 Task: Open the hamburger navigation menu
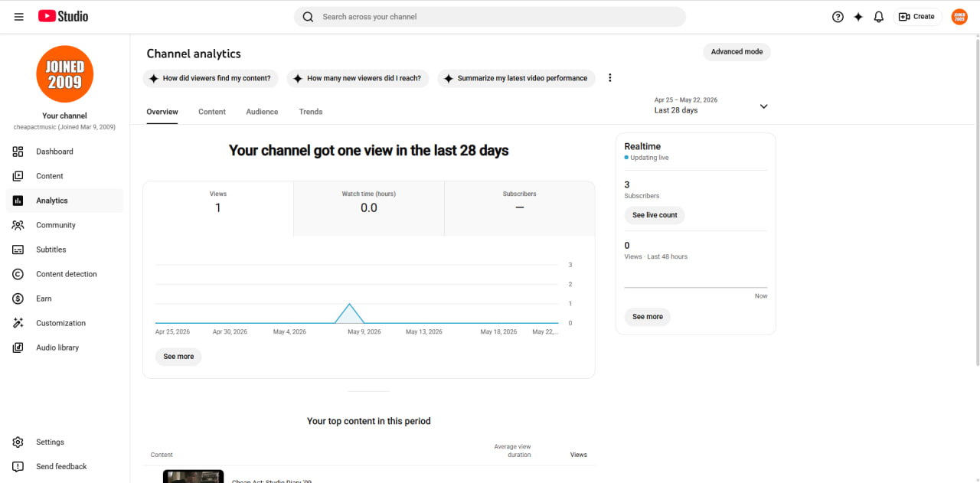(x=18, y=16)
